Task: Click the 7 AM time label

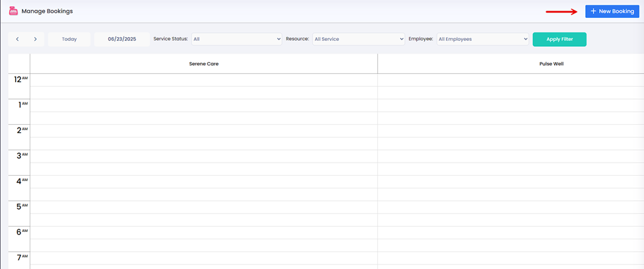Action: (22, 258)
